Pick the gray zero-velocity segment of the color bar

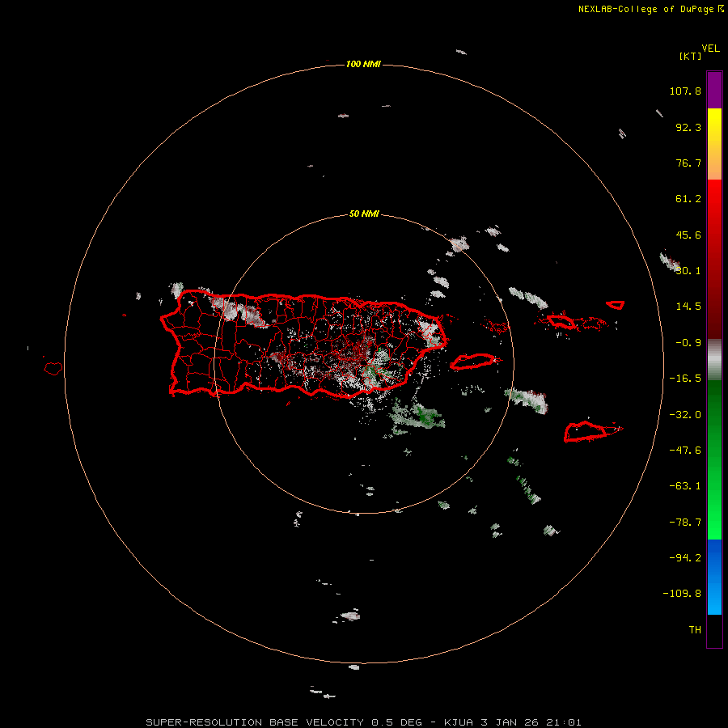tap(714, 360)
